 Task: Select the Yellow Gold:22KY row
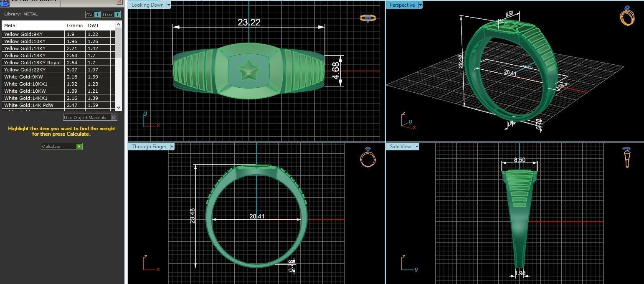(x=58, y=70)
